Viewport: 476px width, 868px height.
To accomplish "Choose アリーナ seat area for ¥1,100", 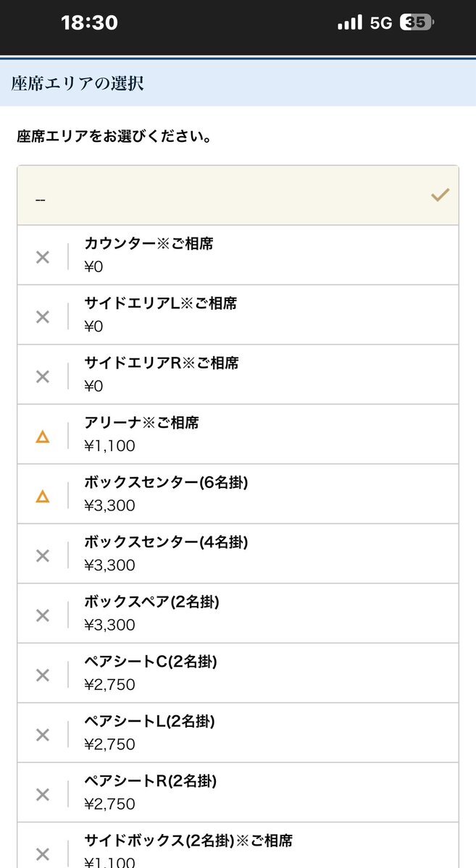I will [x=261, y=434].
